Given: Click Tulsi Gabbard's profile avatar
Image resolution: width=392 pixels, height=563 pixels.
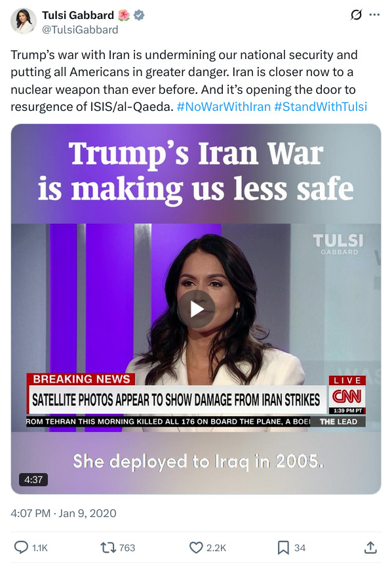Looking at the screenshot, I should [x=24, y=21].
